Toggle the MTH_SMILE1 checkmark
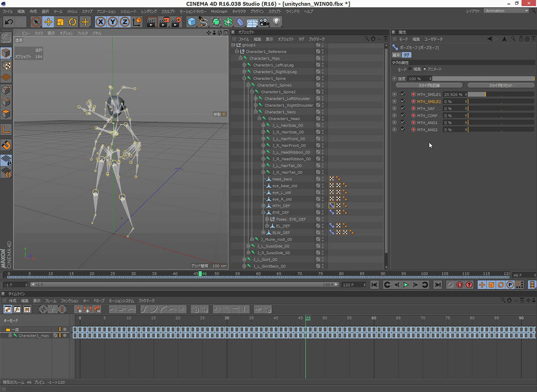This screenshot has width=537, height=392. pos(403,94)
